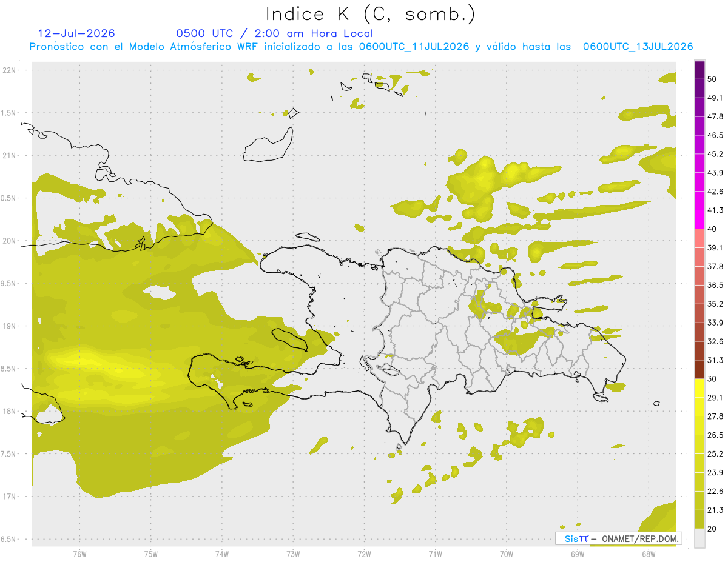Click the colorbar label "43.9"
Image resolution: width=728 pixels, height=562 pixels.
pos(715,173)
